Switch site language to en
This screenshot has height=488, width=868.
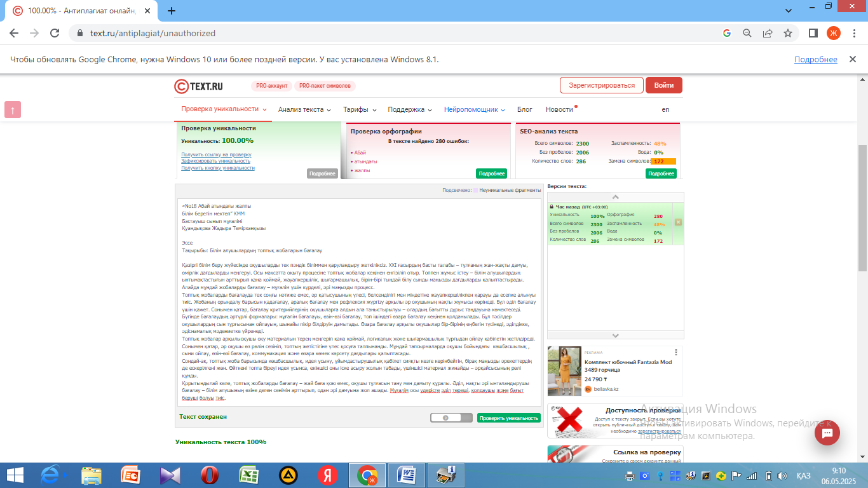[665, 109]
